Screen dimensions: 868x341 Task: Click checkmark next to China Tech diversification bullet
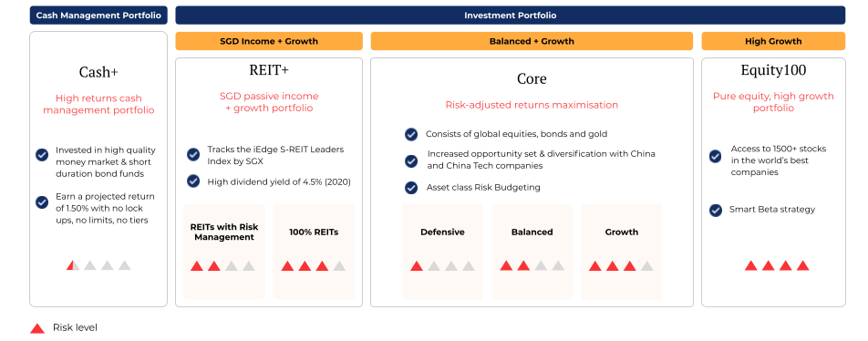410,161
